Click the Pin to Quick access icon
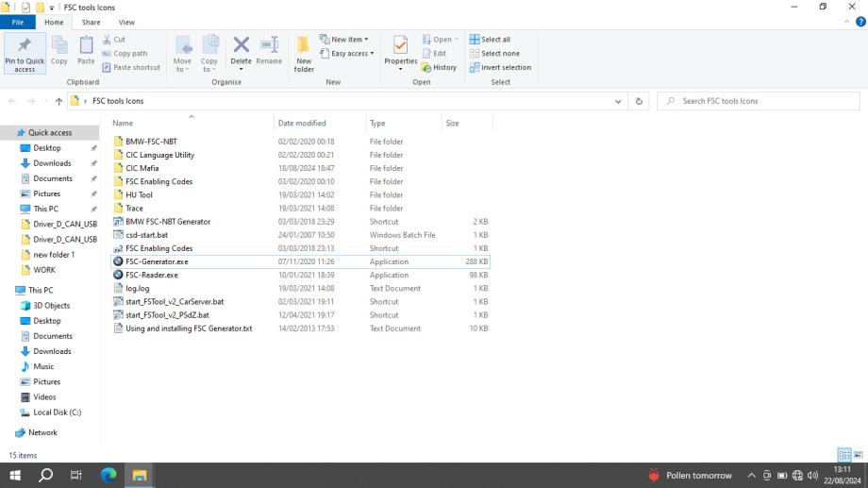Image resolution: width=868 pixels, height=488 pixels. pos(25,53)
